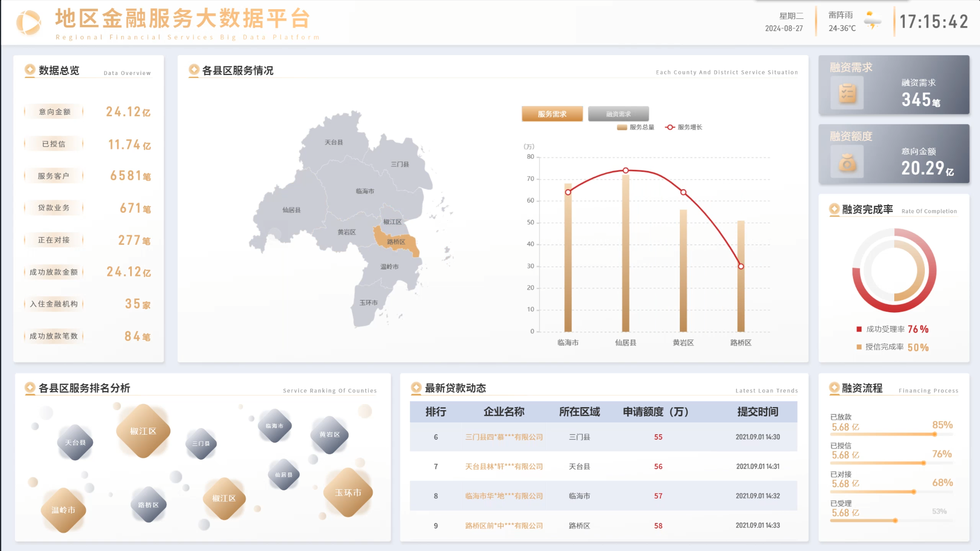The image size is (980, 551).
Task: Toggle the 服务增长 legend item
Action: [684, 127]
